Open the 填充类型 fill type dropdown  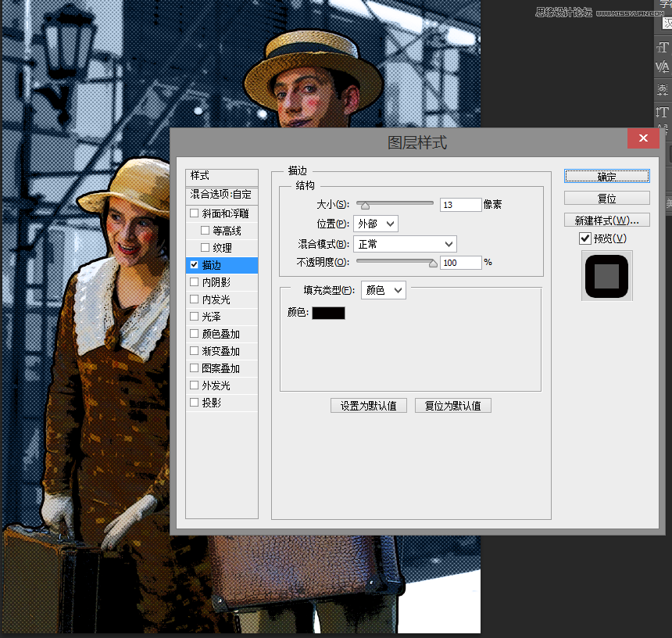(x=384, y=290)
